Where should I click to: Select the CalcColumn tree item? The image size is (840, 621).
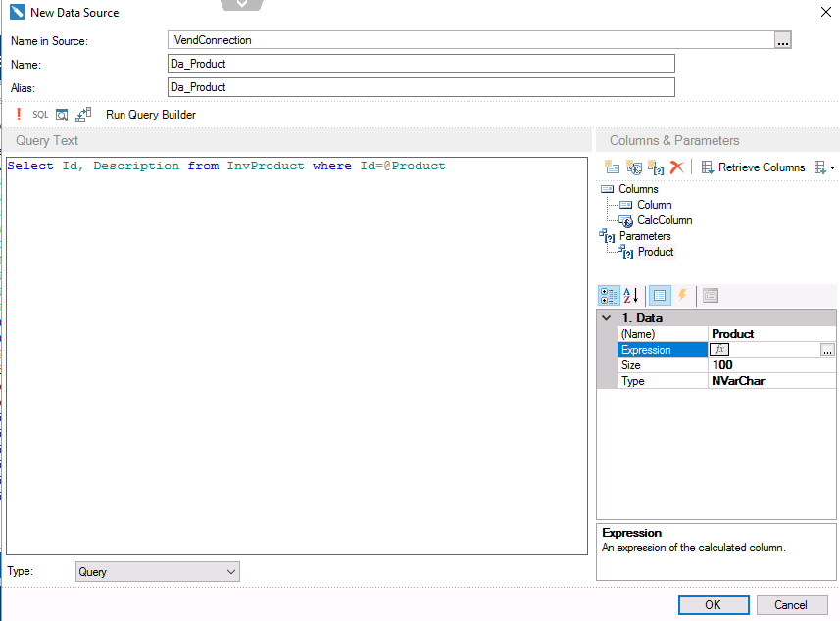(x=665, y=220)
